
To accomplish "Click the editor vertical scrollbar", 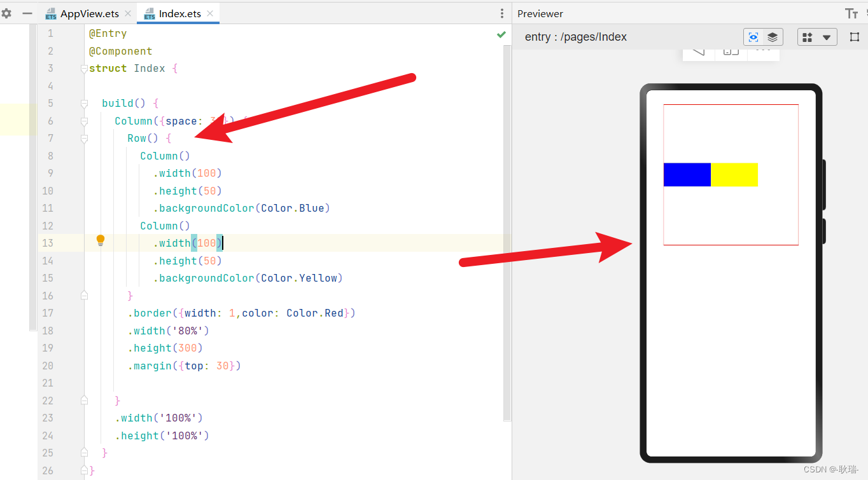I will point(507,232).
